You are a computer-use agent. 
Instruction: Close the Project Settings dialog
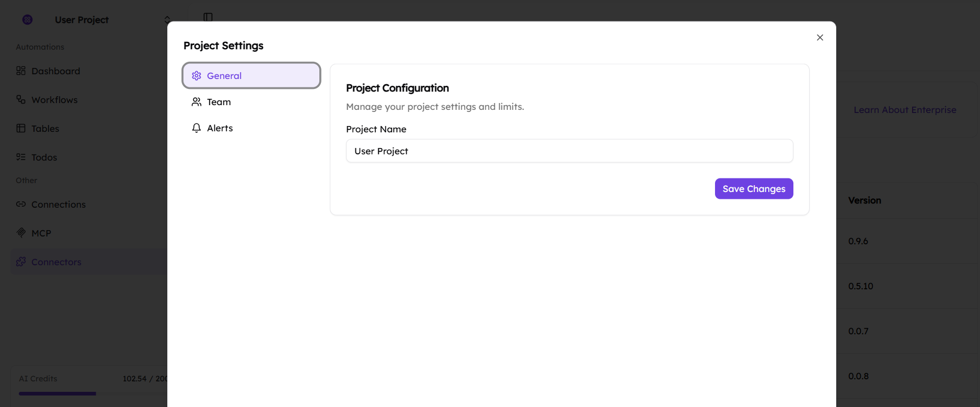[x=820, y=38]
